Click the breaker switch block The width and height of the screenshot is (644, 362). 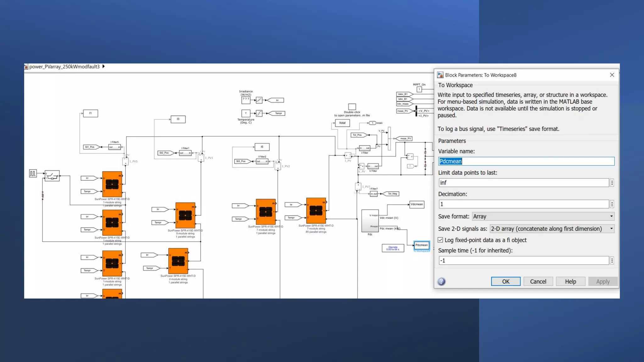click(x=52, y=176)
